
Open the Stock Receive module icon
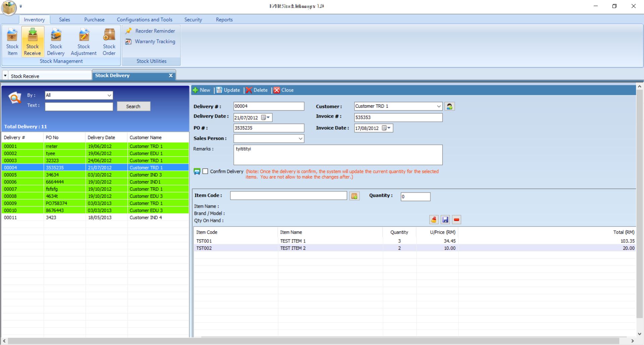33,42
